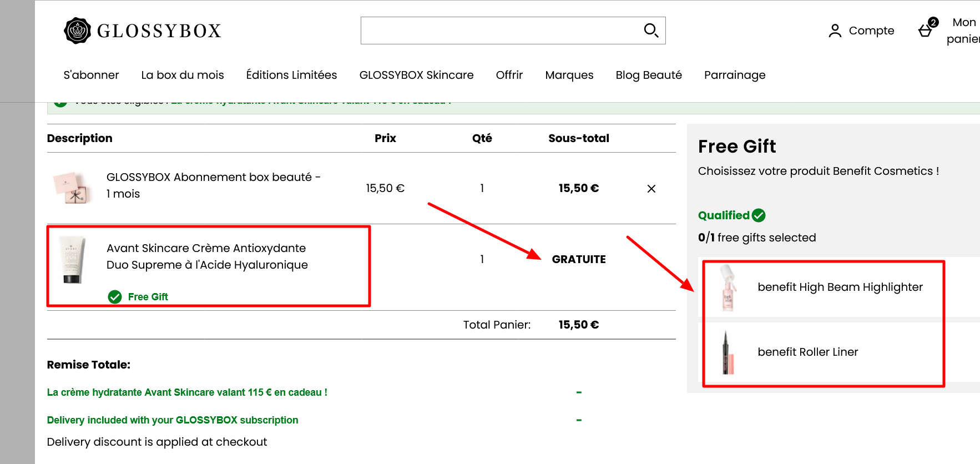Click the green Qualified checkmark icon
The width and height of the screenshot is (980, 464).
point(759,215)
